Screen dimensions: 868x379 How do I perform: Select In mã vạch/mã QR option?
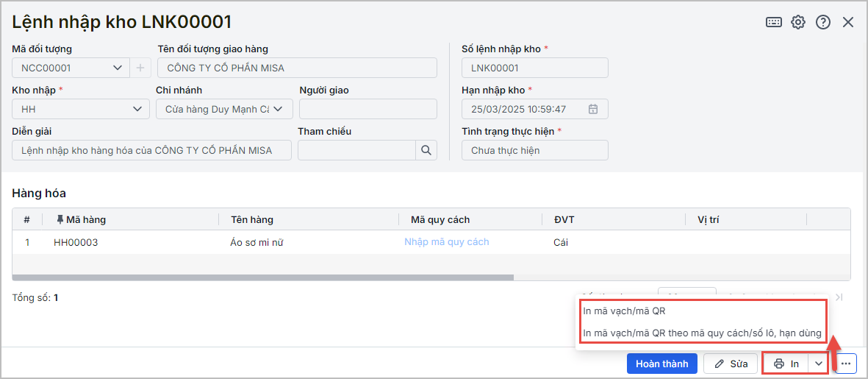pos(625,311)
